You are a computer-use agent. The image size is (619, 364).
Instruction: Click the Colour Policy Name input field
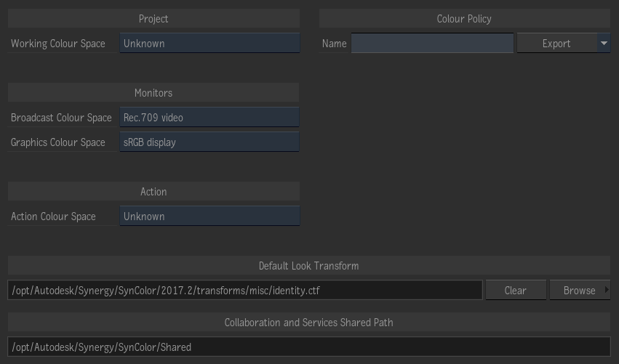pyautogui.click(x=432, y=44)
